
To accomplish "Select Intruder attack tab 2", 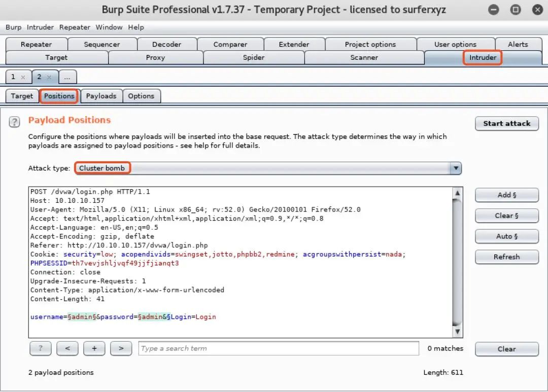I will pyautogui.click(x=39, y=77).
